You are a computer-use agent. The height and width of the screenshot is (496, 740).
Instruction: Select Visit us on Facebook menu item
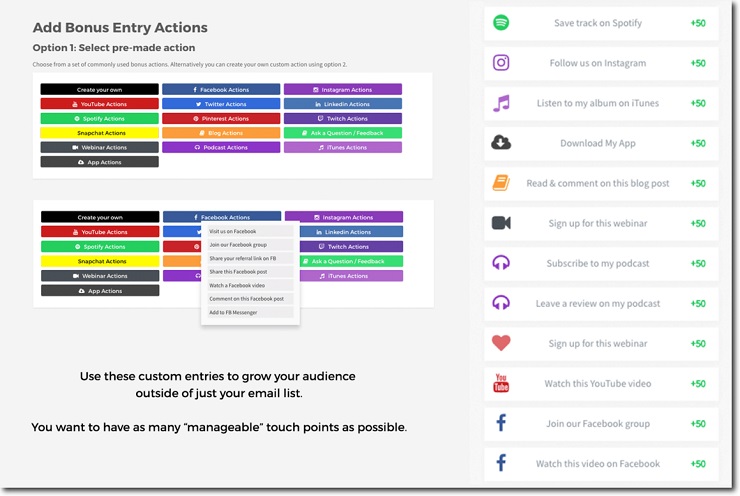point(250,231)
